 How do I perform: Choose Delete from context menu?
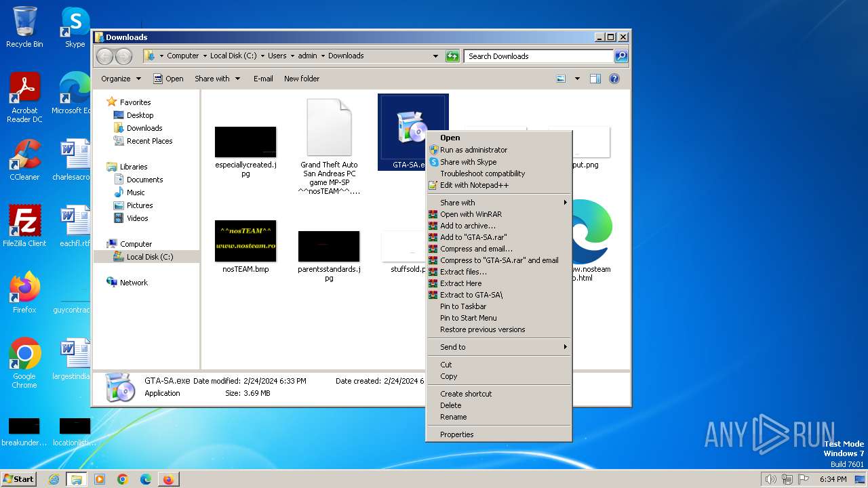tap(499, 405)
